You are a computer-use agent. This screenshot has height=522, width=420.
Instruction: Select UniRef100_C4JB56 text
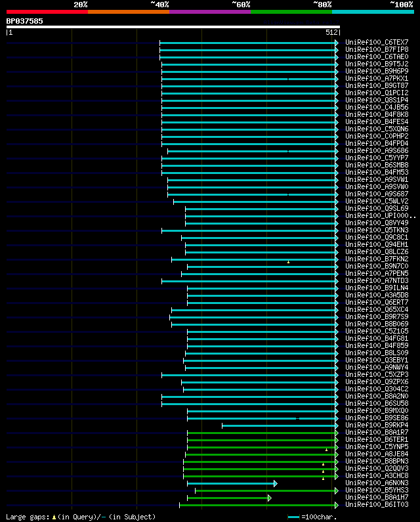click(377, 107)
